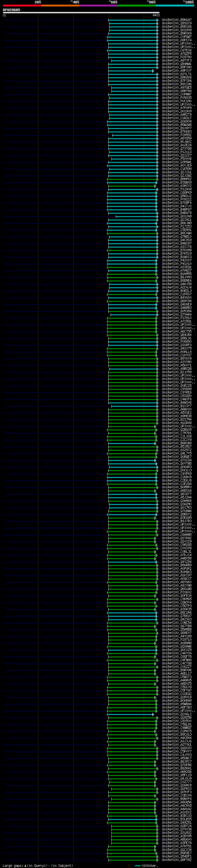
Task: Click the BP029605 query label
Action: (x=11, y=10)
